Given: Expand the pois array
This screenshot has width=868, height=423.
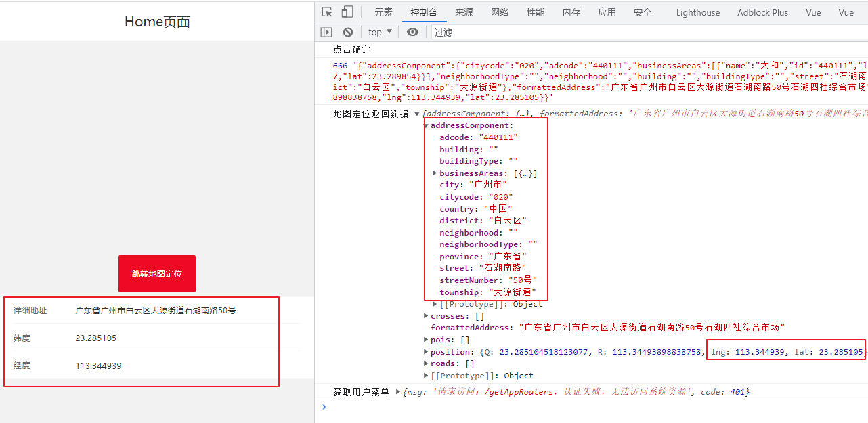Looking at the screenshot, I should (x=427, y=339).
